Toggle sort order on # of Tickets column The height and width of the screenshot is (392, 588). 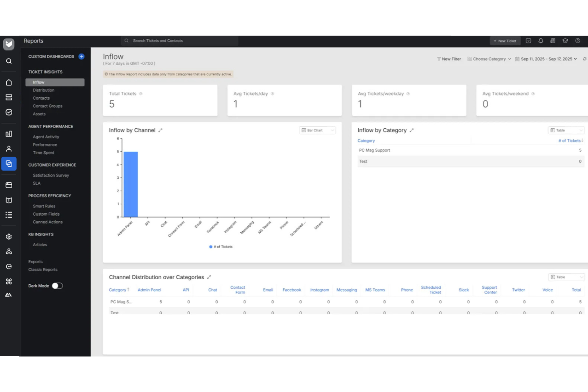570,141
